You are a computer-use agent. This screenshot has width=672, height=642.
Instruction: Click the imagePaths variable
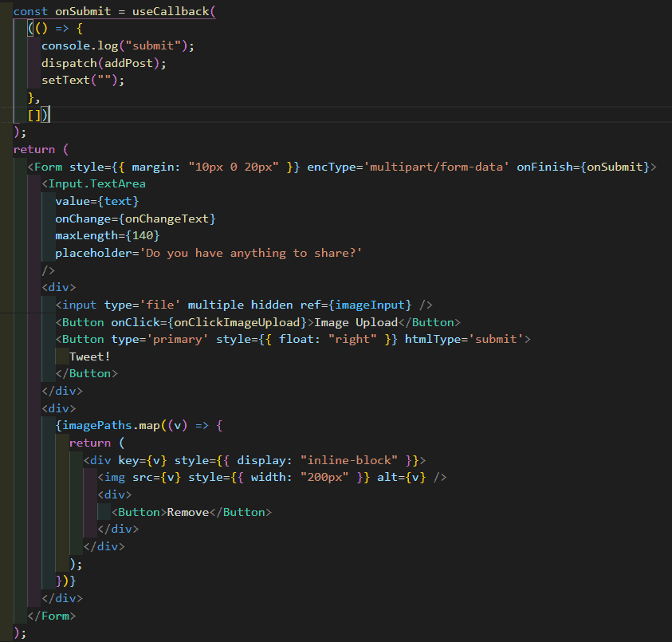tap(97, 426)
